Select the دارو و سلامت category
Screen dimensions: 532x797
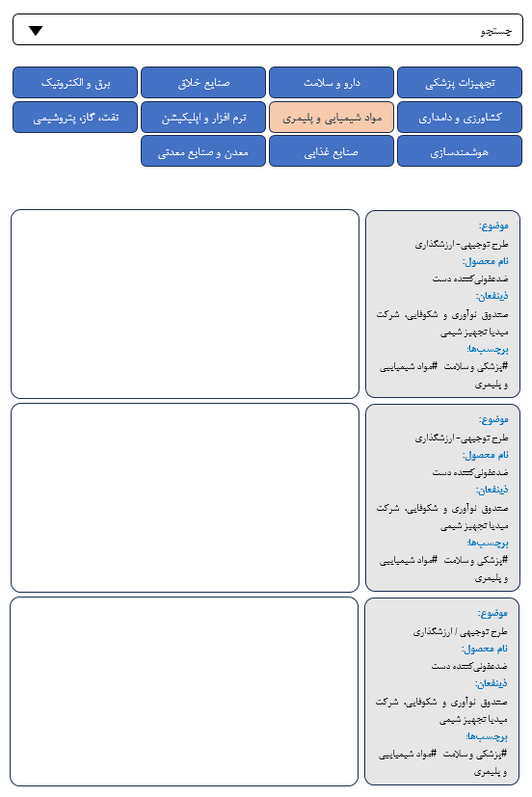tap(332, 82)
